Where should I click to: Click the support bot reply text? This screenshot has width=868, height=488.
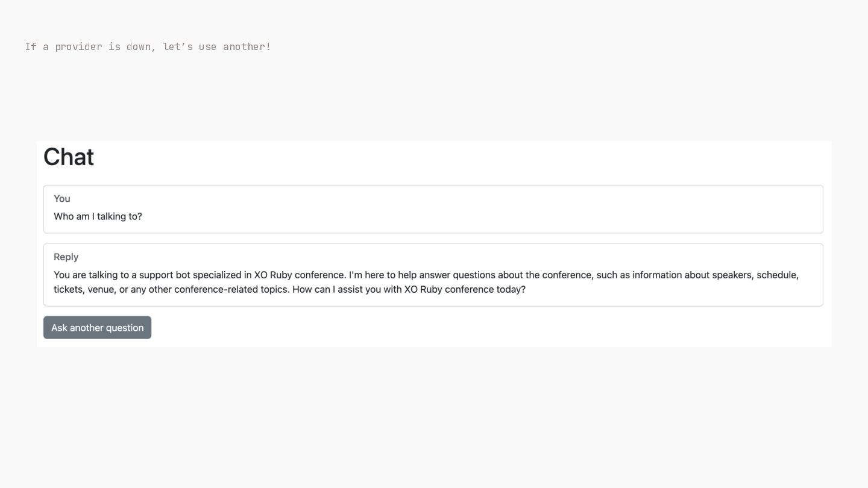click(x=426, y=282)
